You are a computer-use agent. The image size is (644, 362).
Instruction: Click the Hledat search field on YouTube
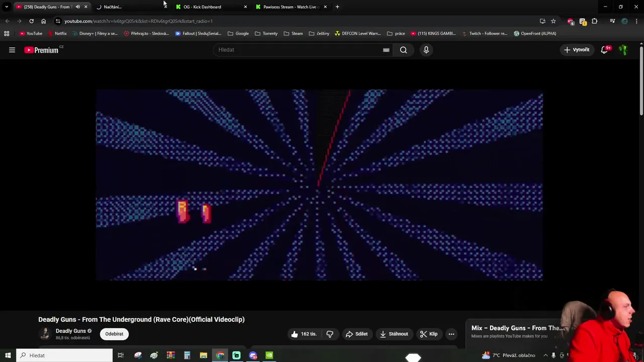[x=300, y=50]
